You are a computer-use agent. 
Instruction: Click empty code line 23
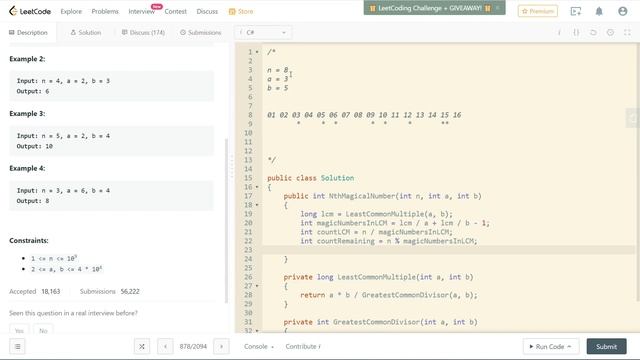(x=449, y=250)
